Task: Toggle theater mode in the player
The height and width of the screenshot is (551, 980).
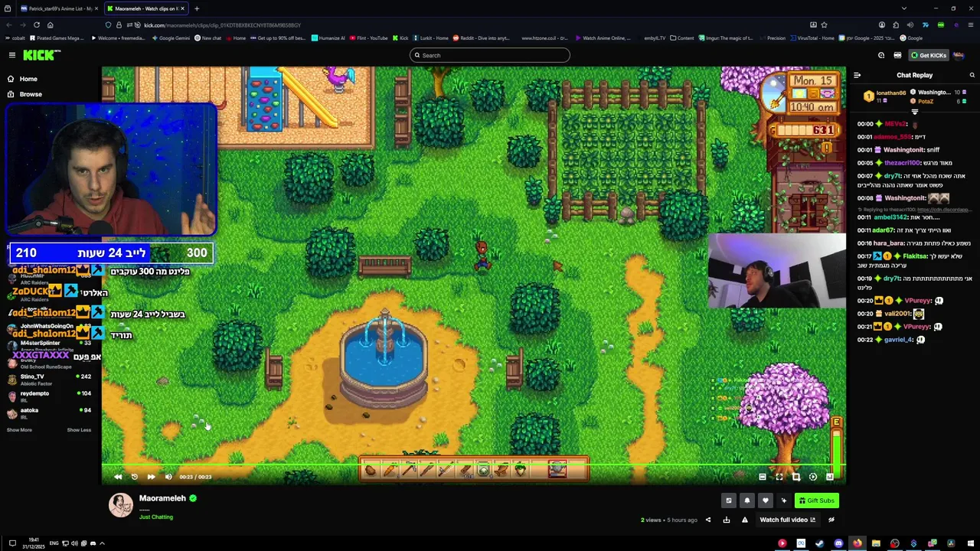Action: (763, 477)
